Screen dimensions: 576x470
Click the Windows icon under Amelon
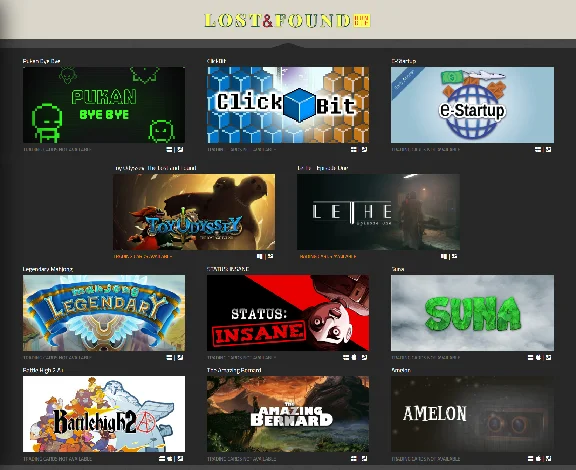pyautogui.click(x=530, y=459)
